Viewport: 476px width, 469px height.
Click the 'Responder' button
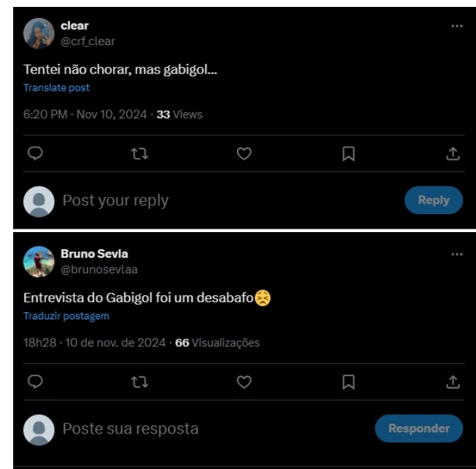(418, 428)
